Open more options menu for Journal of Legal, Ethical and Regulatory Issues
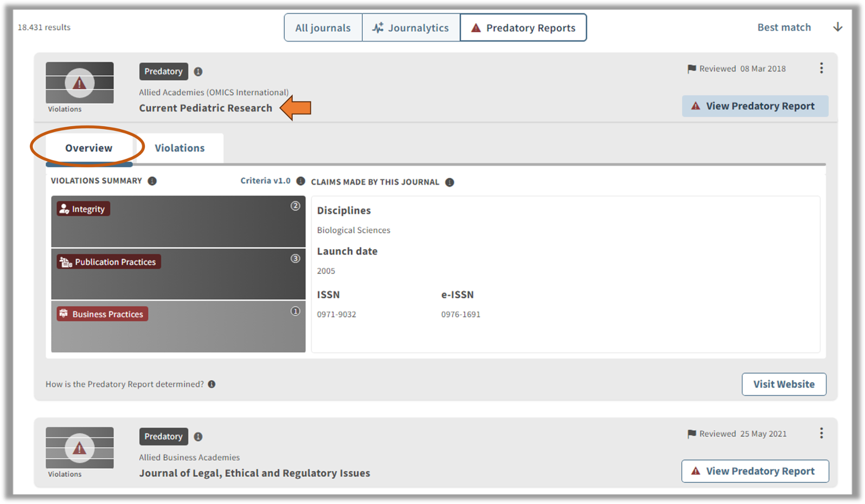 point(822,433)
